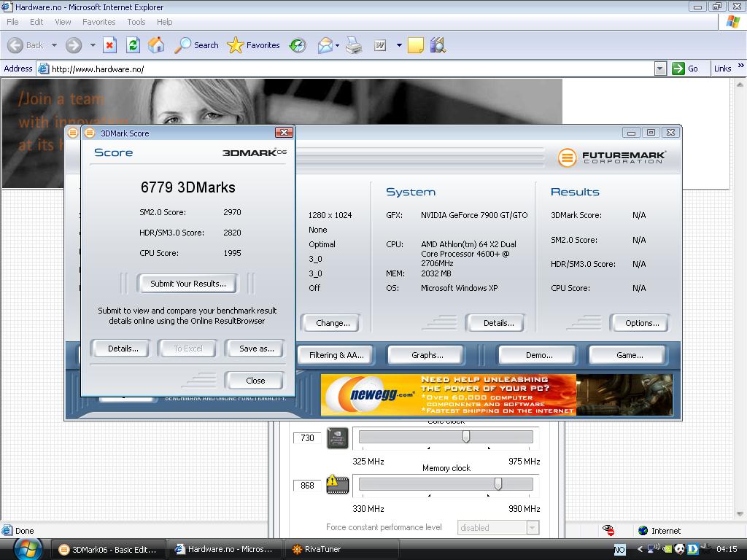Click the Internet zone globe icon
This screenshot has width=747, height=560.
pos(643,530)
